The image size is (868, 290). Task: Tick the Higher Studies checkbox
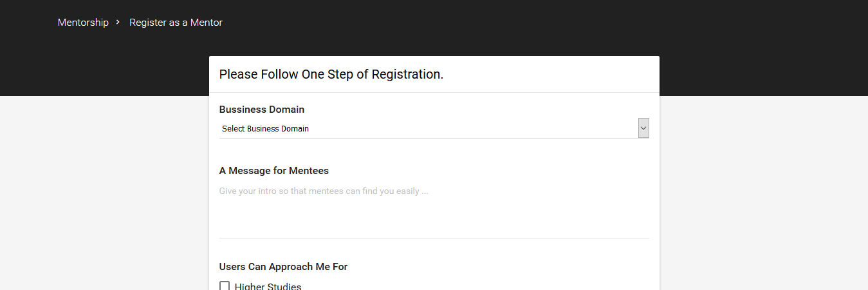tap(225, 286)
